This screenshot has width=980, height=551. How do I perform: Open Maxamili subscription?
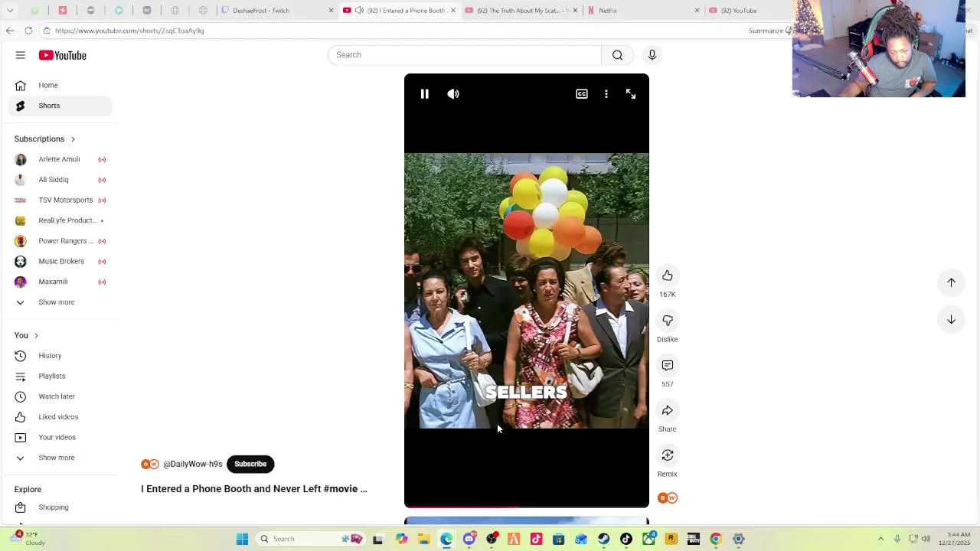(x=60, y=282)
